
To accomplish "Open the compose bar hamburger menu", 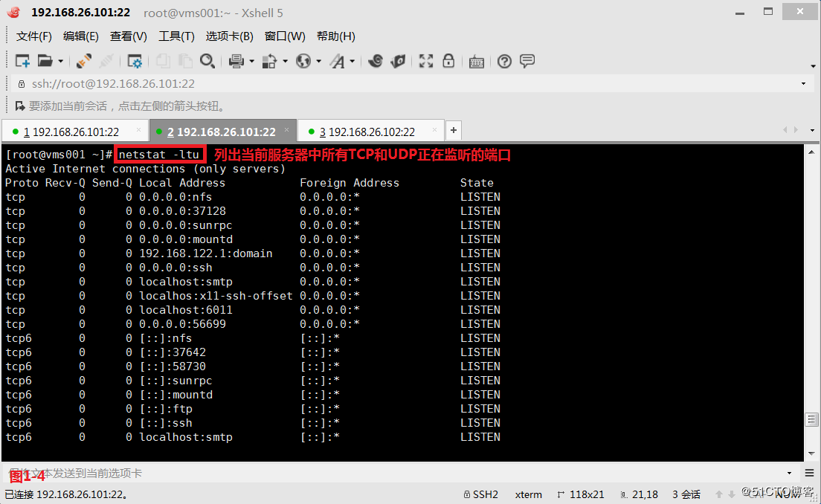I will tap(810, 473).
